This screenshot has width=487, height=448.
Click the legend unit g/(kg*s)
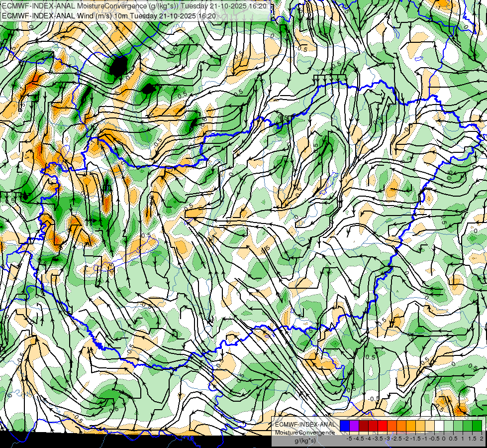305,441
